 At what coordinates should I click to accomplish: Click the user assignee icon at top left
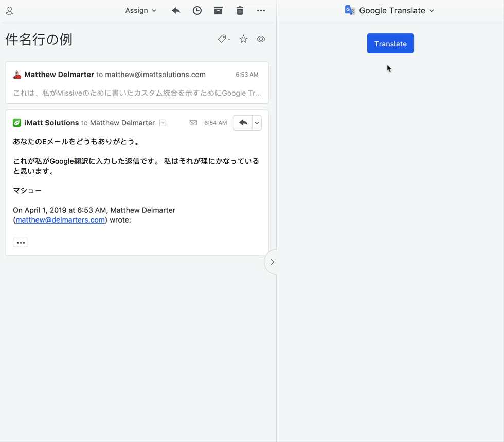click(10, 11)
